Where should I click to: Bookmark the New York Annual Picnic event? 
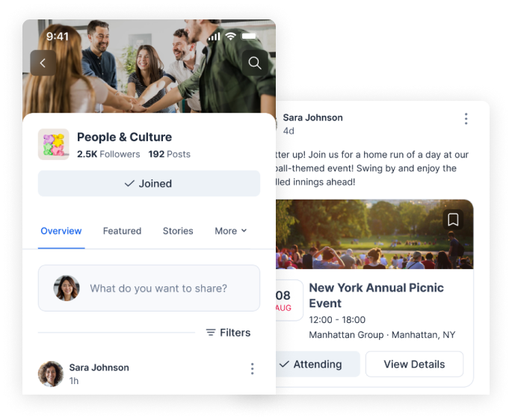tap(452, 219)
